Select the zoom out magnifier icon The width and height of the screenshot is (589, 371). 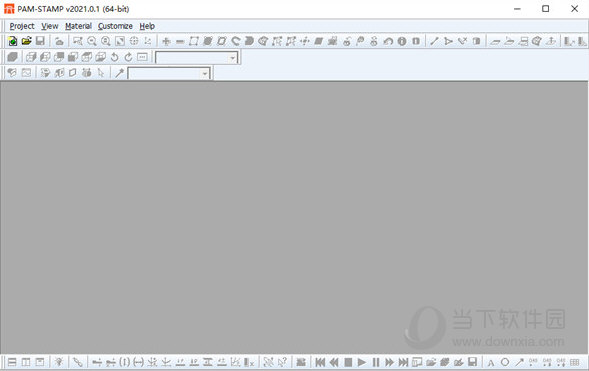coord(92,41)
